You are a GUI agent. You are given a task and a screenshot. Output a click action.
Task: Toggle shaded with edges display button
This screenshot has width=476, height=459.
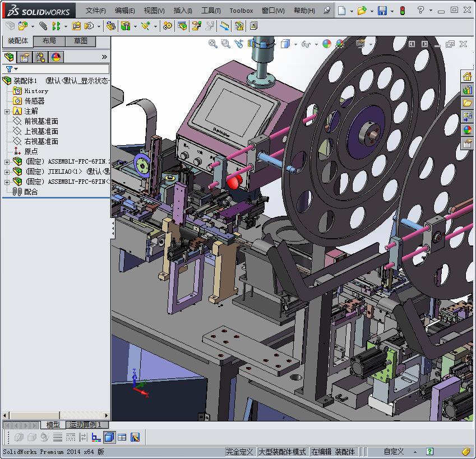pos(109,437)
